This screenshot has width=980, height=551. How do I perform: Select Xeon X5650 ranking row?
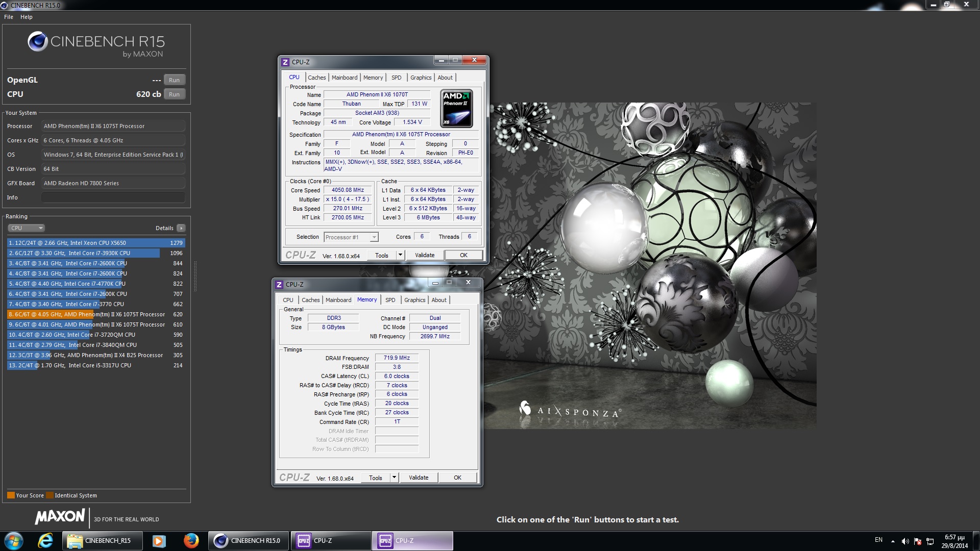[x=96, y=243]
